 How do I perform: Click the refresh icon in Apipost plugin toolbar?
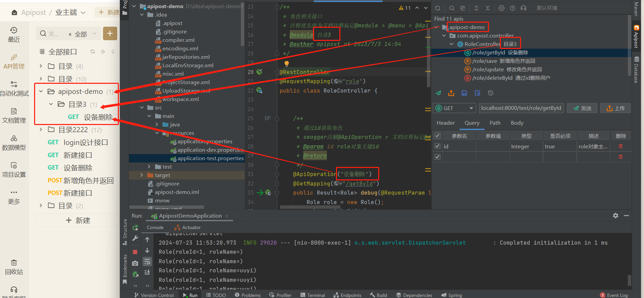click(438, 8)
